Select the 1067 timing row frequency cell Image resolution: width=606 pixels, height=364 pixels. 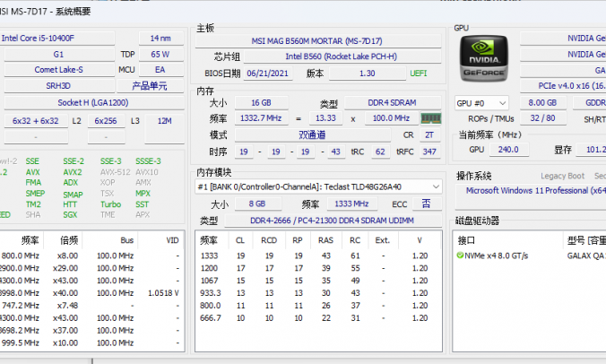click(210, 281)
